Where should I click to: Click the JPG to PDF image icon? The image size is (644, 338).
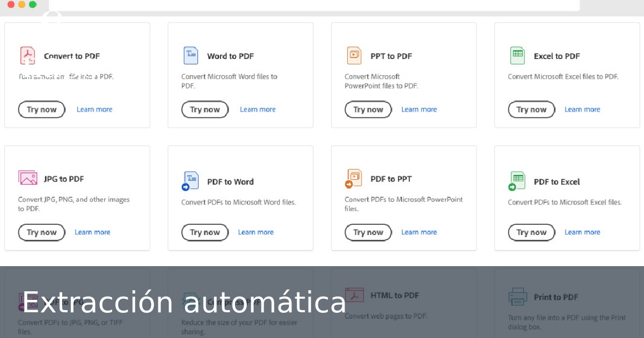28,178
